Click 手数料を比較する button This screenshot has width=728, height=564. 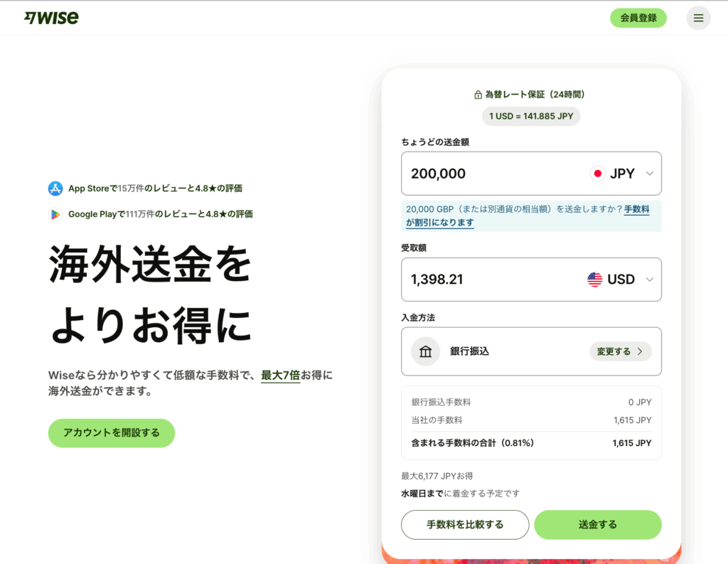(x=465, y=524)
